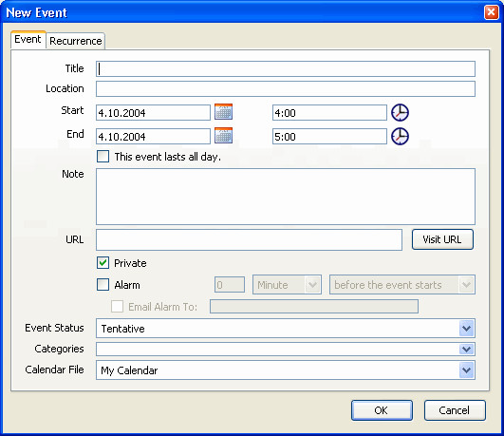Click the URL input field
This screenshot has width=504, height=436.
coord(249,239)
